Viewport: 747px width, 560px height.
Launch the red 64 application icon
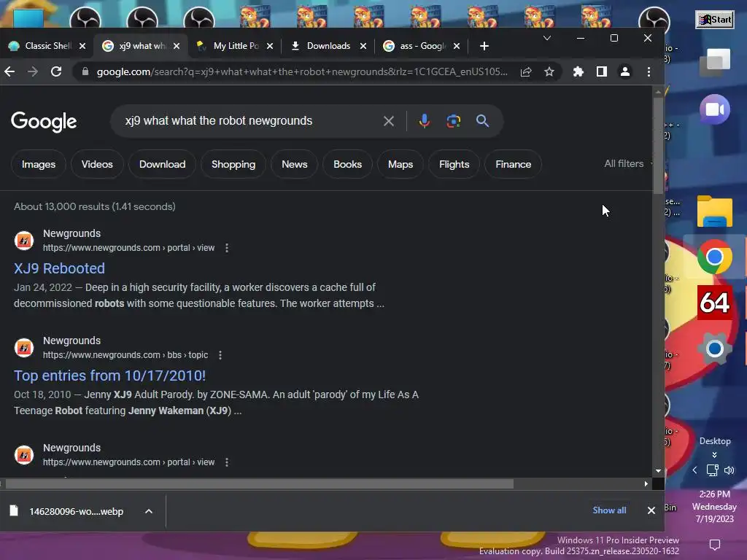(715, 303)
